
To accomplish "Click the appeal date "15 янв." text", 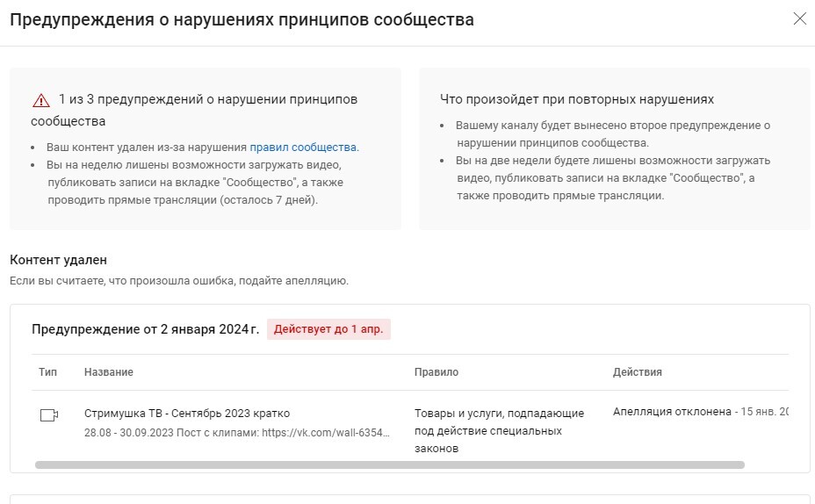I will pos(762,412).
